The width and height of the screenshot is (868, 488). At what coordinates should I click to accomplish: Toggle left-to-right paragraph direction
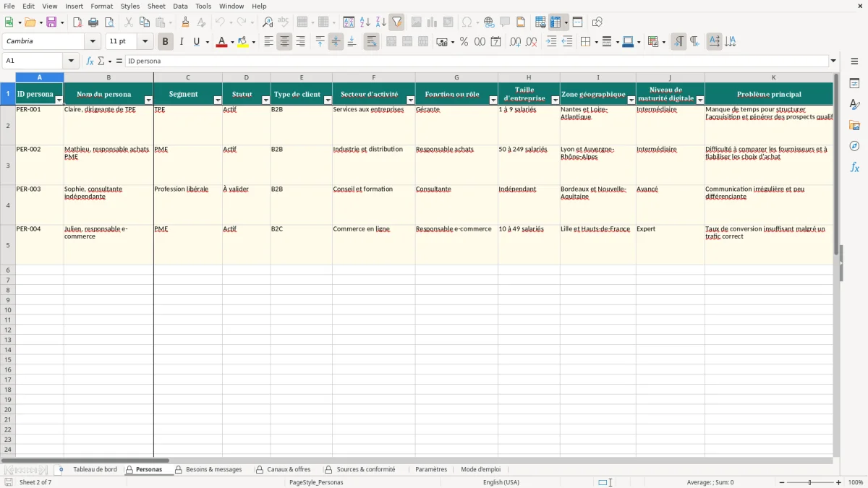[x=678, y=42]
